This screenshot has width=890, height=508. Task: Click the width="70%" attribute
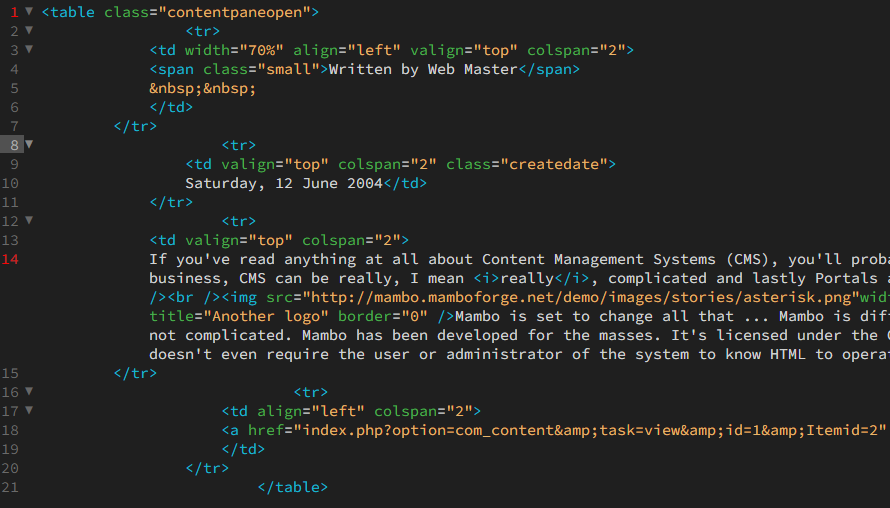(234, 50)
